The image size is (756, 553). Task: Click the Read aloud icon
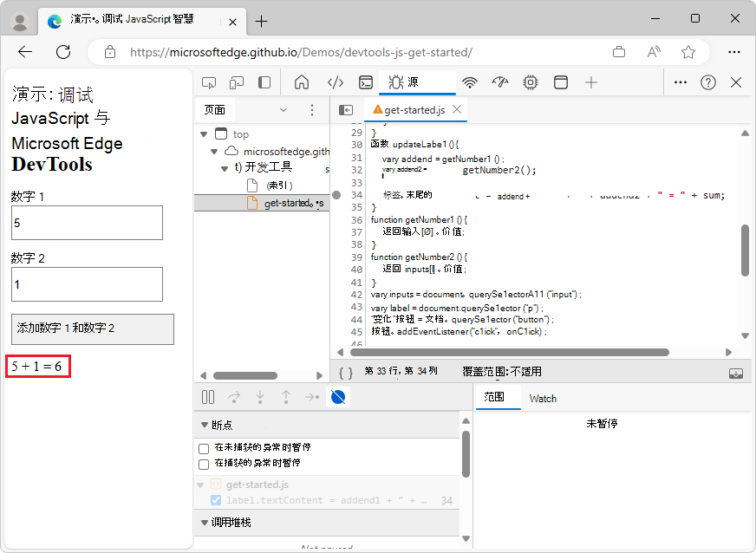tap(654, 52)
